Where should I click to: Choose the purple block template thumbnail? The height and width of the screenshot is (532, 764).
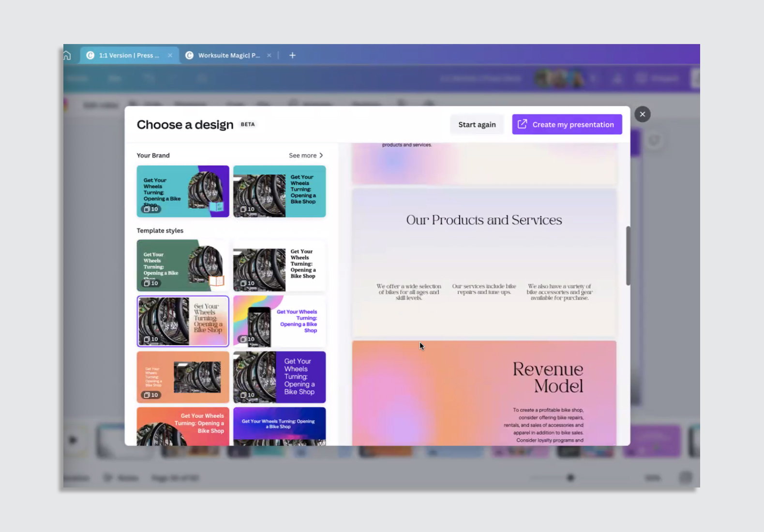click(279, 377)
